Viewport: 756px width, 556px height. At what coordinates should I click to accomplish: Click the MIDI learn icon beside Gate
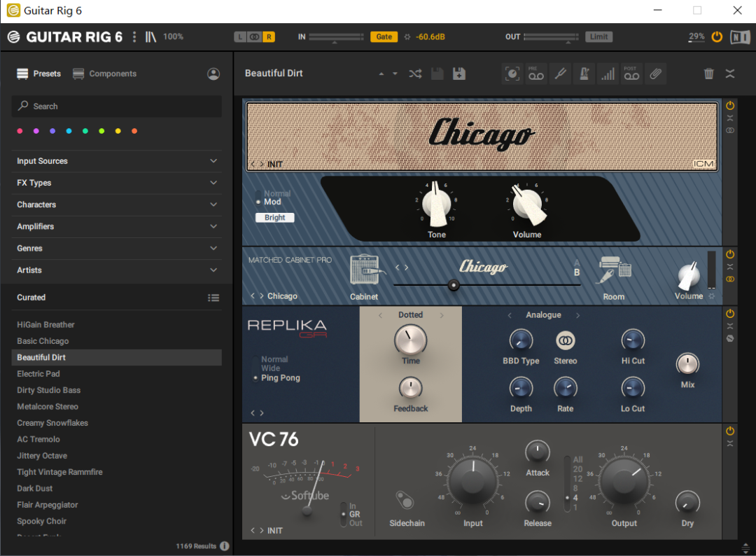tap(407, 36)
